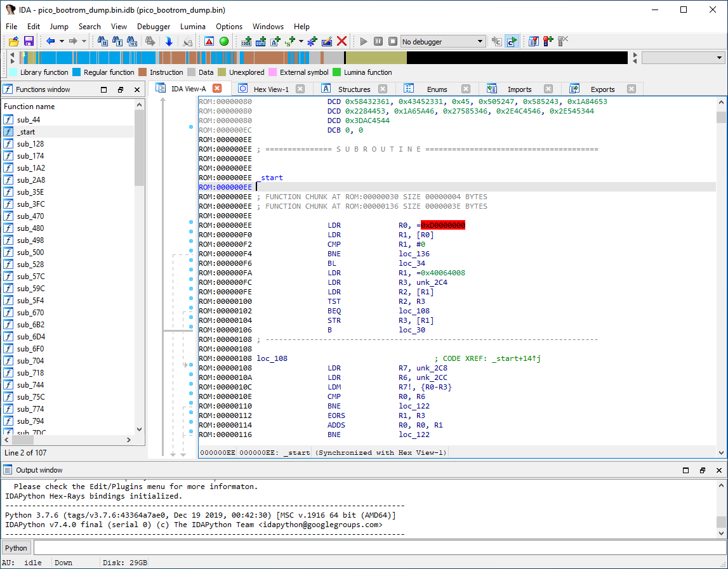Click the Open file folder icon
Screen dimensions: 728x569
[x=13, y=41]
